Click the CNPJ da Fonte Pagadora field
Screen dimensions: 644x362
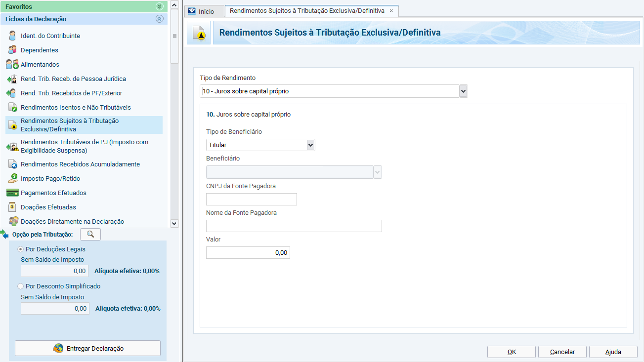coord(252,199)
